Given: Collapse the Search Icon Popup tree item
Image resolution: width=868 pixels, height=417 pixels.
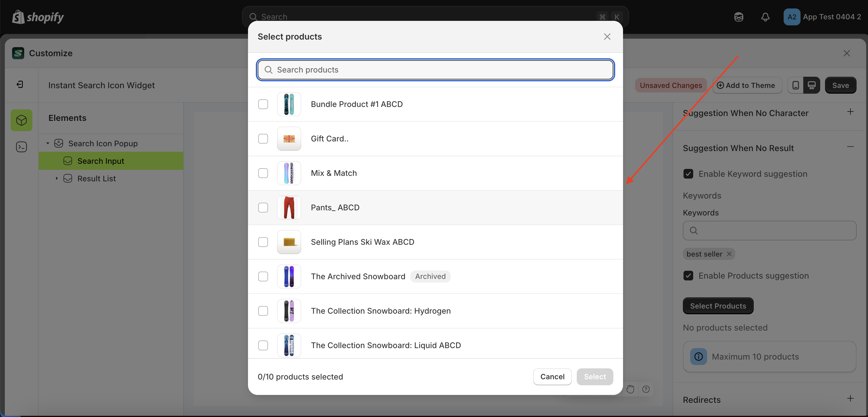Looking at the screenshot, I should point(47,143).
